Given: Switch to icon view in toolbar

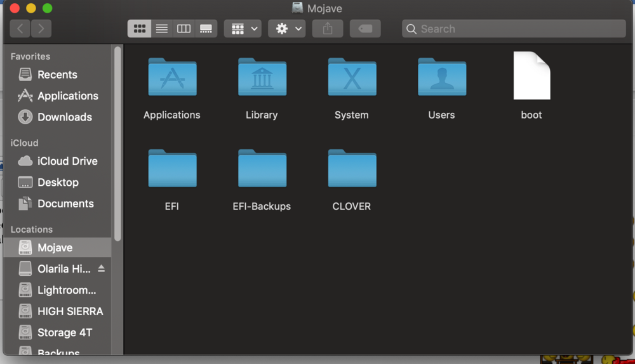Looking at the screenshot, I should (x=139, y=29).
